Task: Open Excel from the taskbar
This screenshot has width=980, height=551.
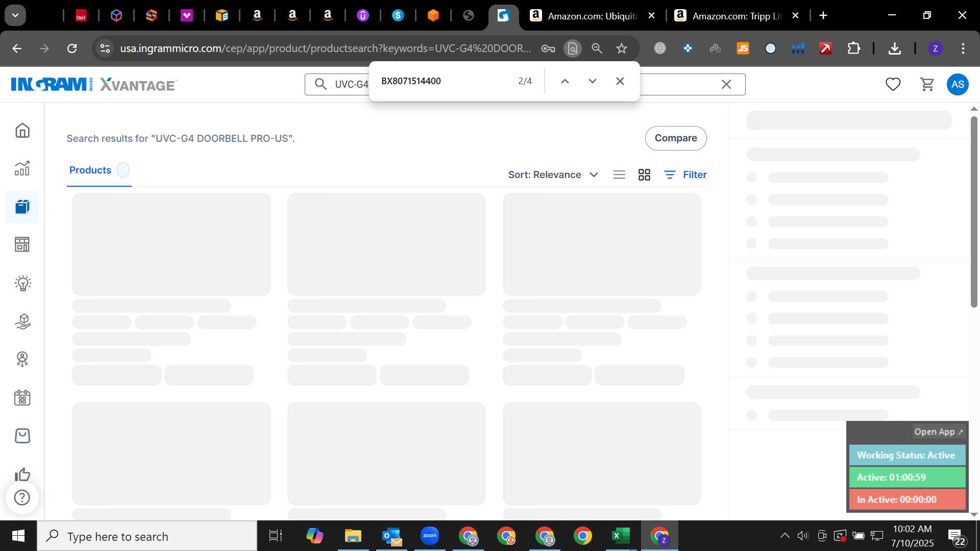Action: click(621, 536)
